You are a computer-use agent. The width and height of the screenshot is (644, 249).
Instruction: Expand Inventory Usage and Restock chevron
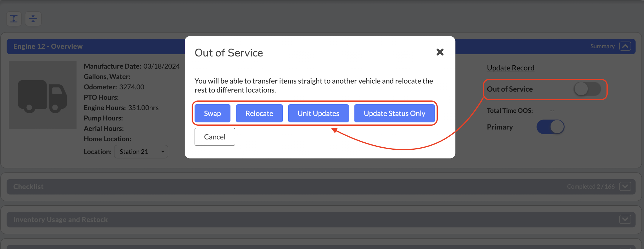(x=625, y=219)
